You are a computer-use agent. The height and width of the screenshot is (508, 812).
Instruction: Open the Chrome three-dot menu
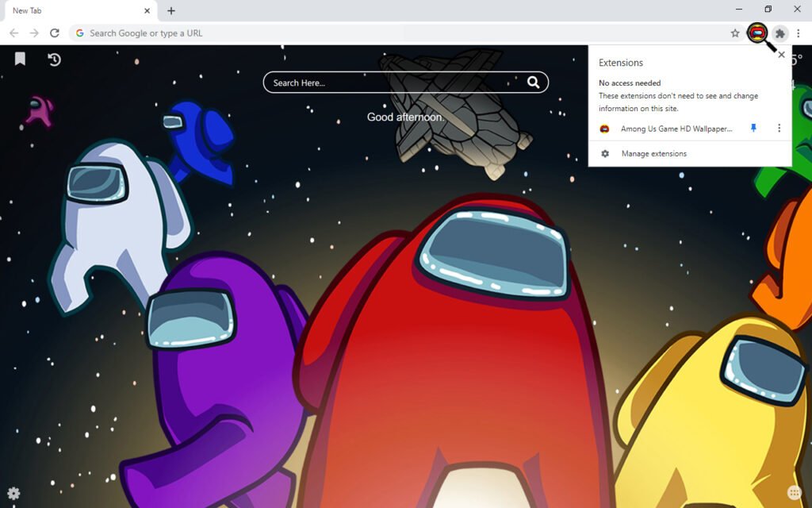(x=799, y=33)
